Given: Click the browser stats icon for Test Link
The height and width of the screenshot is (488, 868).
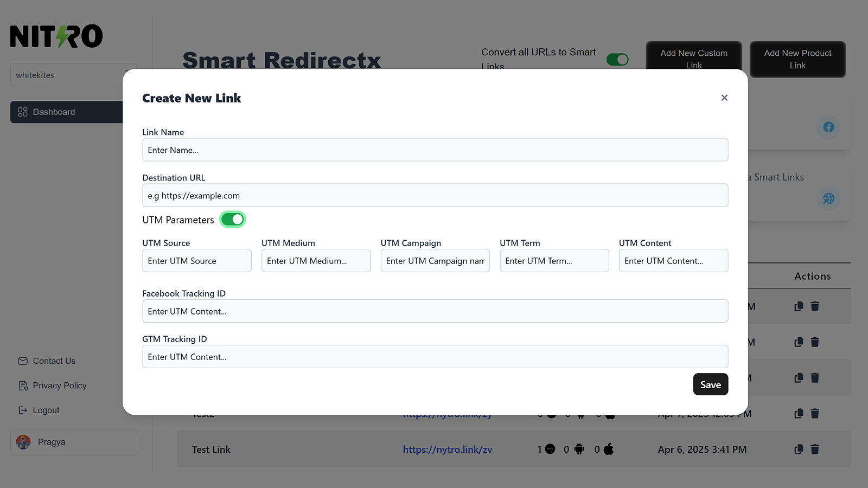Looking at the screenshot, I should tap(550, 449).
